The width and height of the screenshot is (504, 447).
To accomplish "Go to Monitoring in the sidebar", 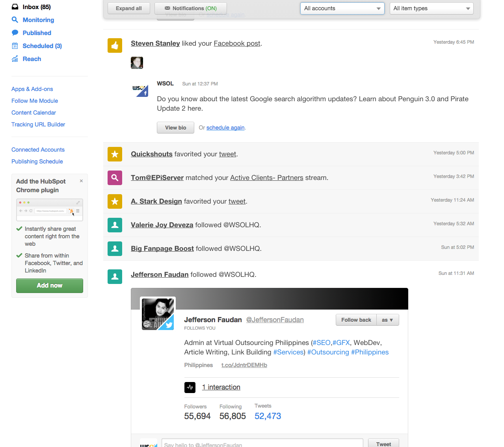I will coord(38,20).
